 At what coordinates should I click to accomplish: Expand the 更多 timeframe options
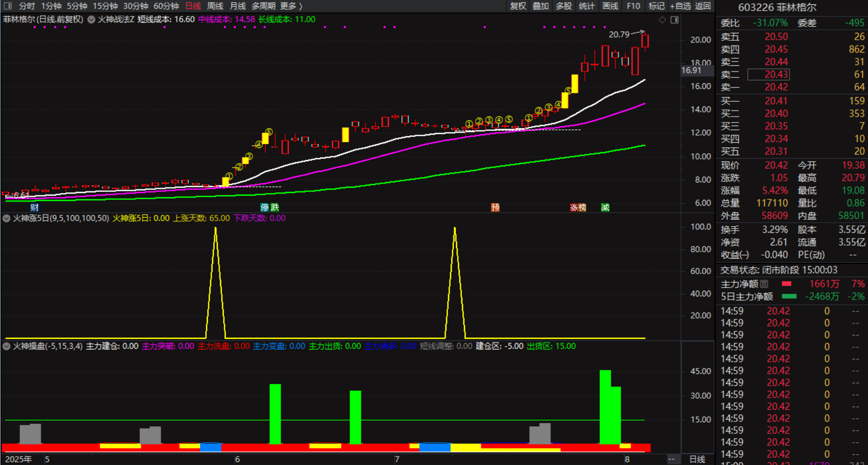291,6
